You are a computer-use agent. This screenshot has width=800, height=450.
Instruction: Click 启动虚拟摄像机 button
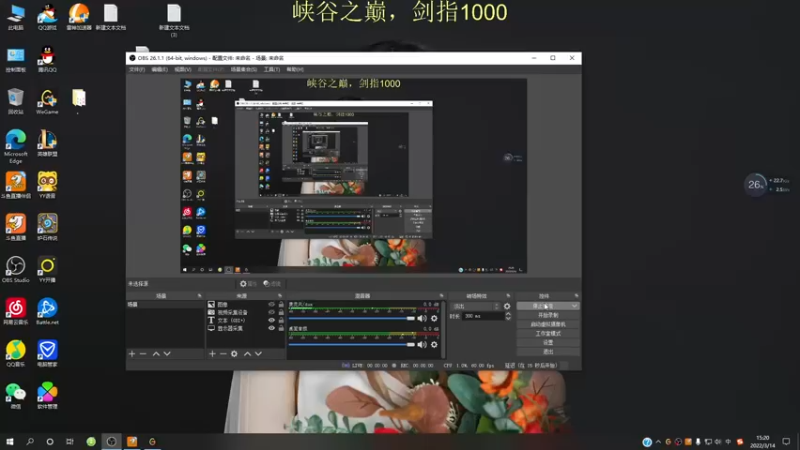pos(548,324)
